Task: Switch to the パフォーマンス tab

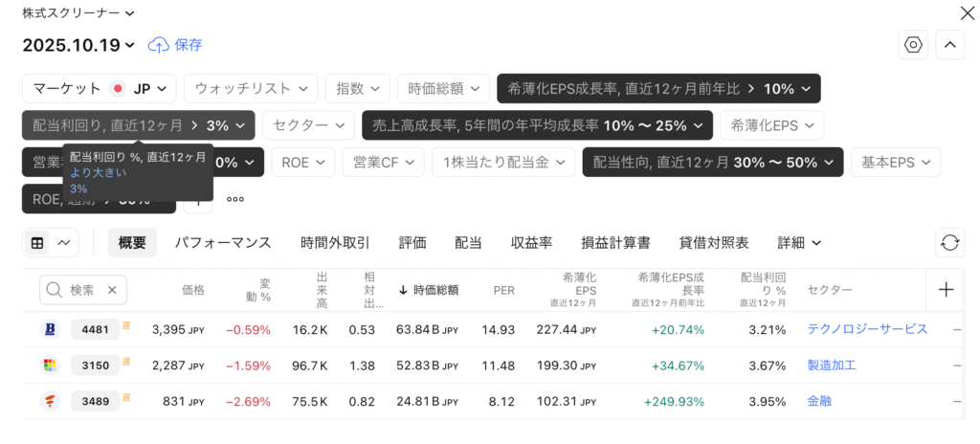Action: coord(223,243)
